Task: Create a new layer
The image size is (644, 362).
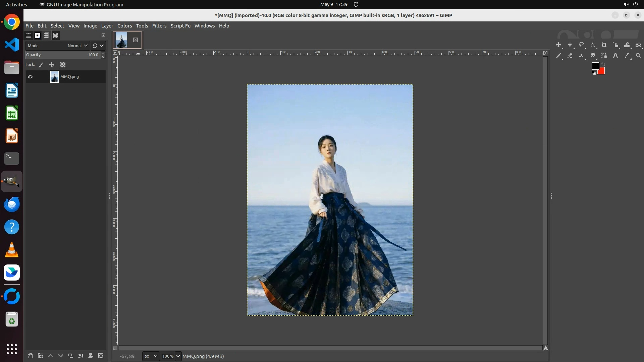Action: pyautogui.click(x=30, y=356)
